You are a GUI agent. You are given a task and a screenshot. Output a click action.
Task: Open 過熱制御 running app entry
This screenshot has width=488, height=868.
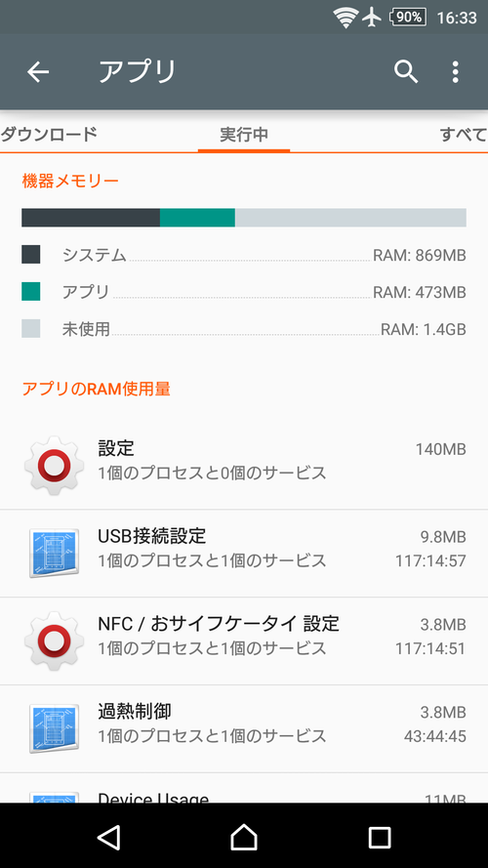[244, 729]
